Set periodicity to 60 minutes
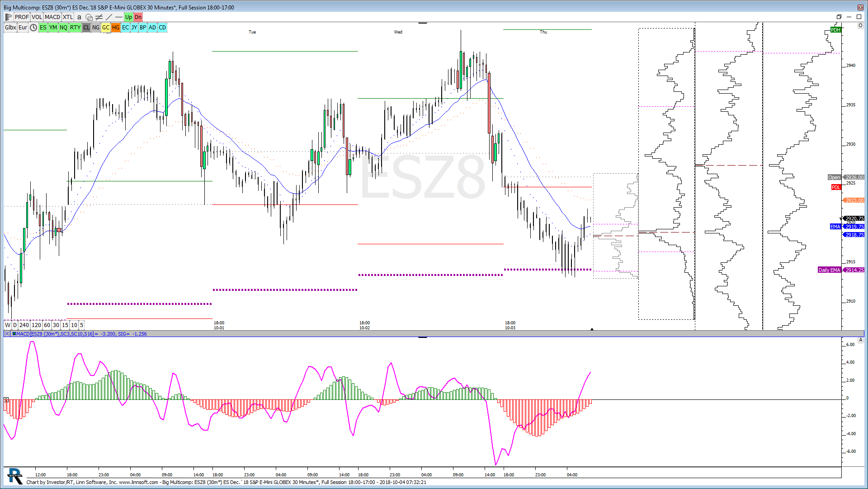 47,325
